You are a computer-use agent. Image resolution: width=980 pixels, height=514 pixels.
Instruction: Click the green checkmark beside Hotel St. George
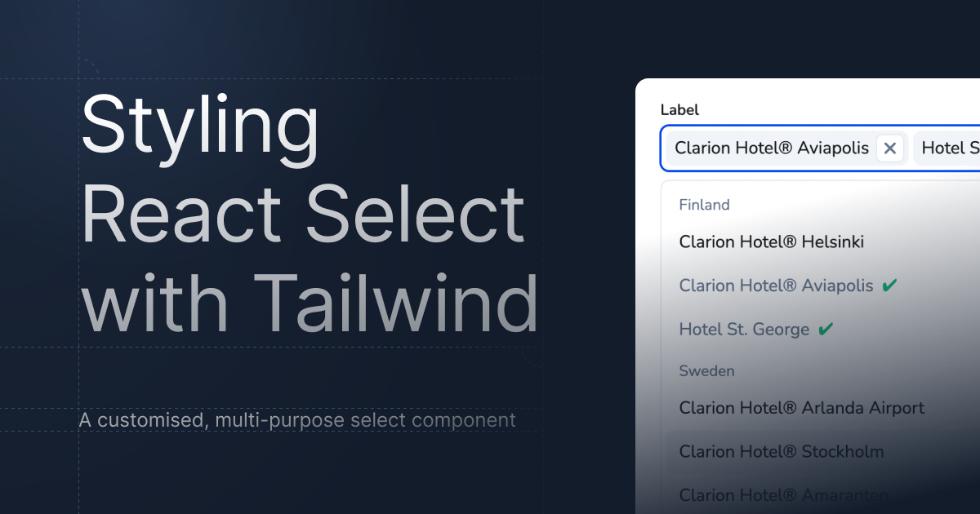pyautogui.click(x=826, y=330)
